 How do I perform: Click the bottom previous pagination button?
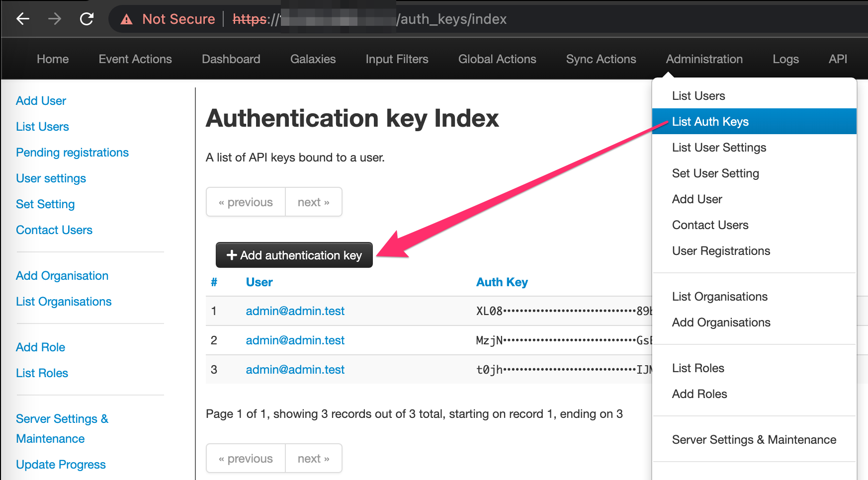click(246, 459)
